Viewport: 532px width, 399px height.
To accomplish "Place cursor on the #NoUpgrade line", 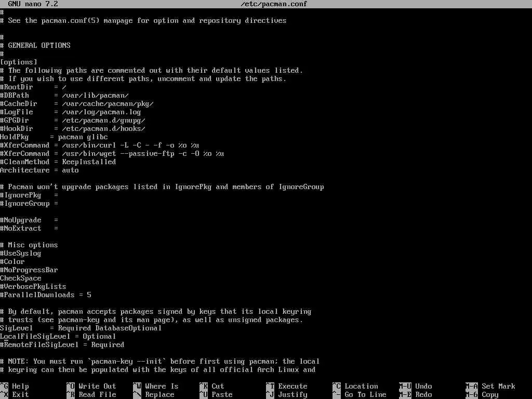I will pos(29,220).
